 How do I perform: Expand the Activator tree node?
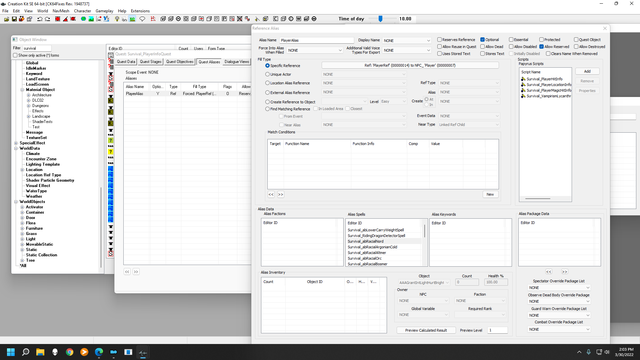coord(22,207)
